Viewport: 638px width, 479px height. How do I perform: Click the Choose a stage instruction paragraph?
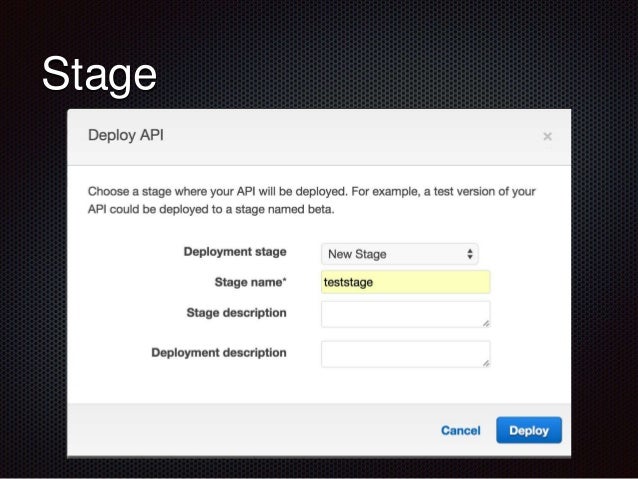(312, 200)
